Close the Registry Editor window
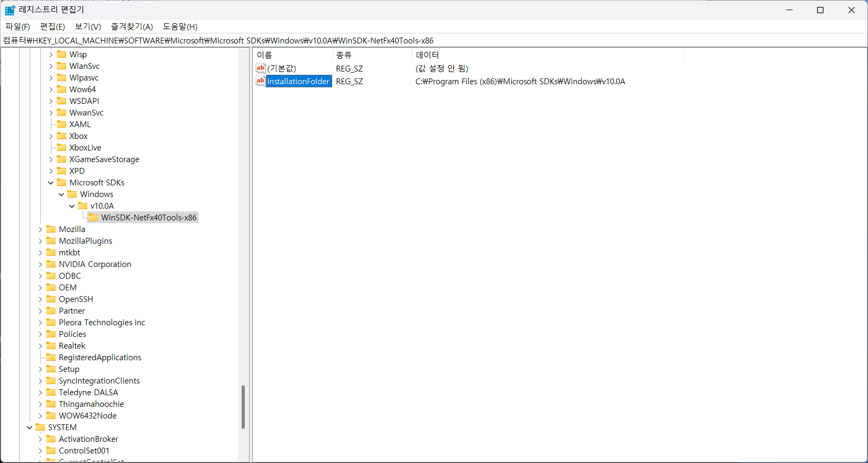 coord(852,10)
